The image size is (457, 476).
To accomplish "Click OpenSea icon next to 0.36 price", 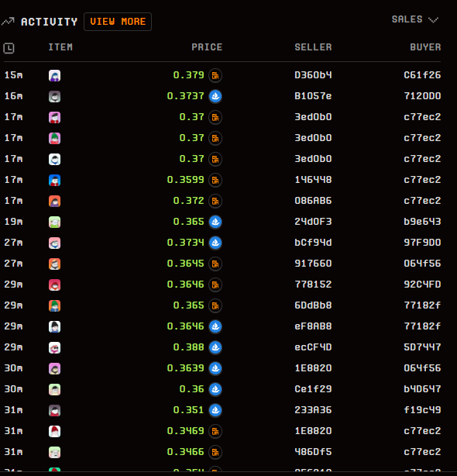I will click(x=215, y=389).
